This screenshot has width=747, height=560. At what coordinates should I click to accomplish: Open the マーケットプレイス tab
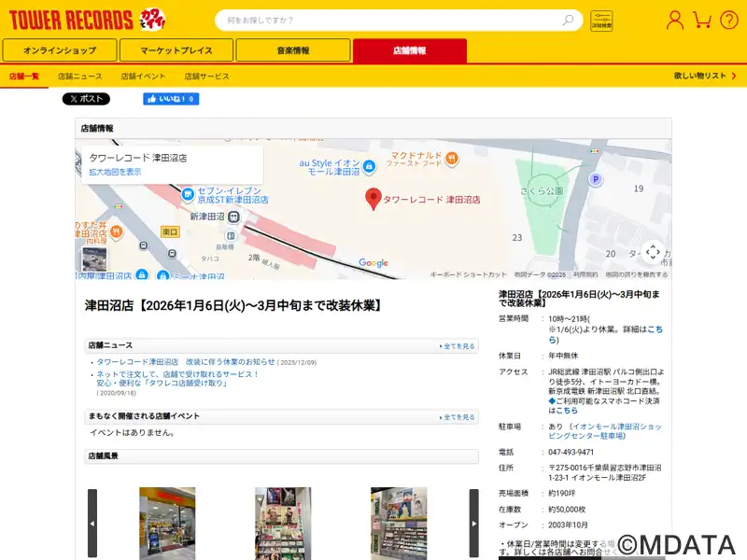coord(176,50)
